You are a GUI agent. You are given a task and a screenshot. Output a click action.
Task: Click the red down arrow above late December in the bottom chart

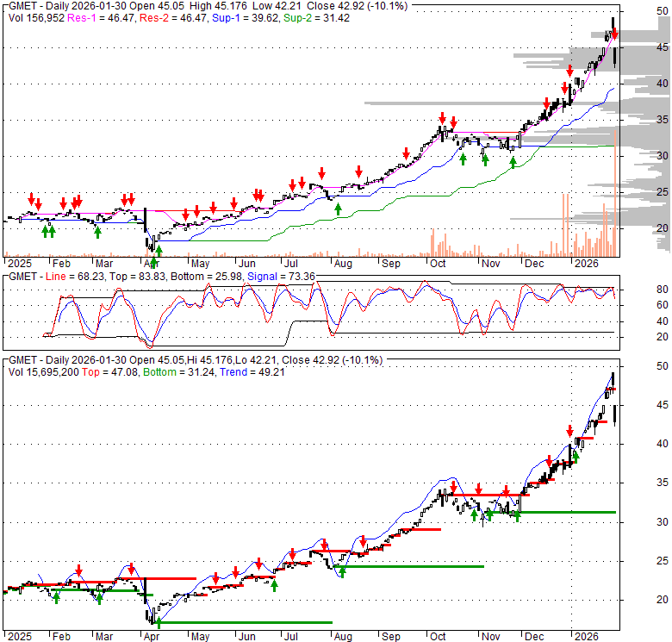[x=569, y=432]
